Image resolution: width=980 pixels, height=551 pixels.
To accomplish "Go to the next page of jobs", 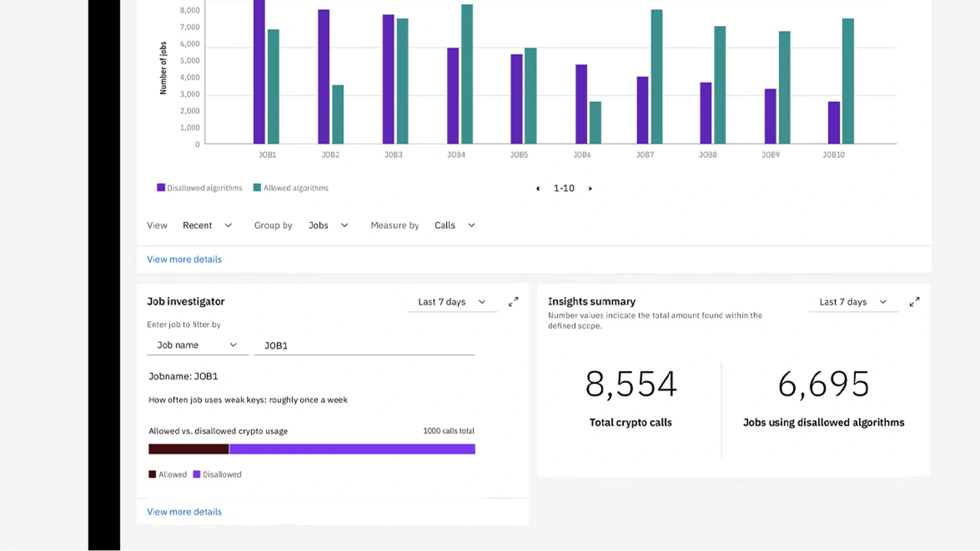I will (x=590, y=189).
